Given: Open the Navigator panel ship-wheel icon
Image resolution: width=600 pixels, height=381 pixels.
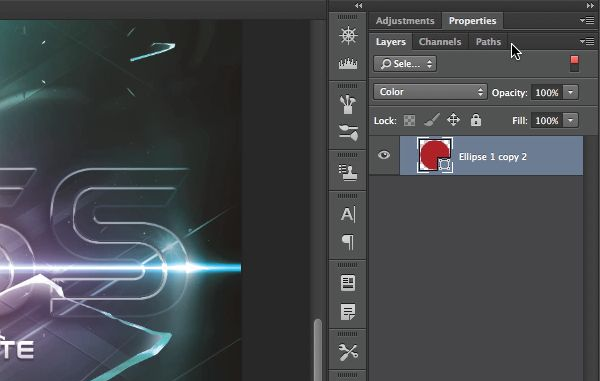Looking at the screenshot, I should (348, 36).
